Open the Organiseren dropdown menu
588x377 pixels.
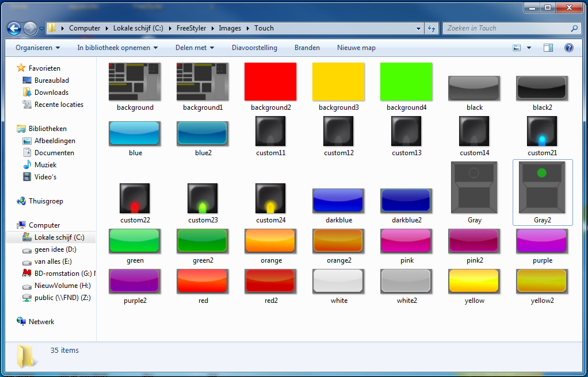[x=37, y=48]
